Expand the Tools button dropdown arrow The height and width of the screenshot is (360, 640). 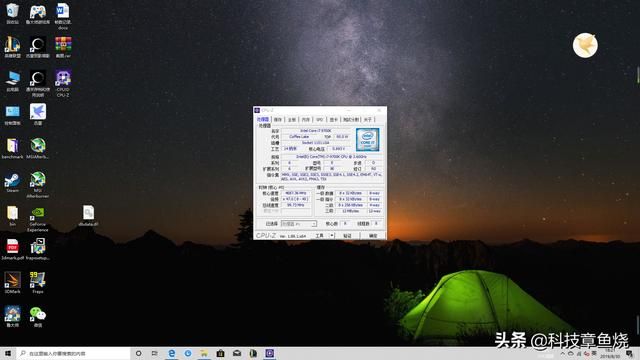pos(332,236)
